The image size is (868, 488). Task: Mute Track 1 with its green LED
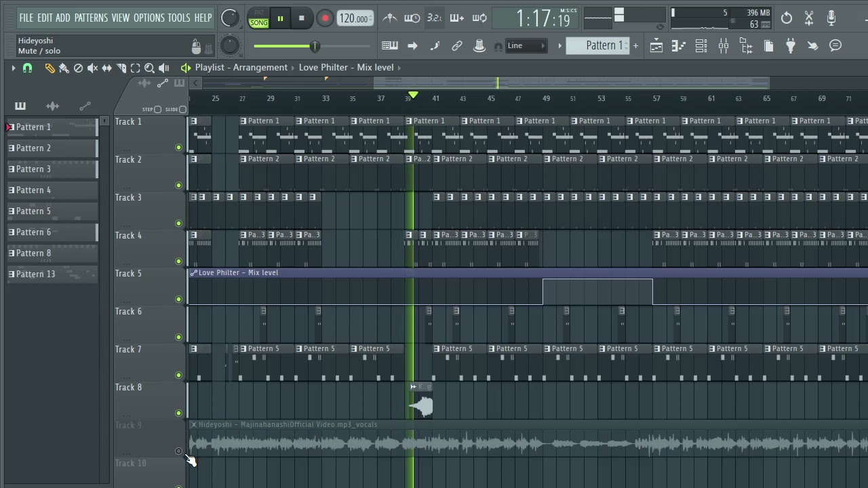tap(179, 147)
